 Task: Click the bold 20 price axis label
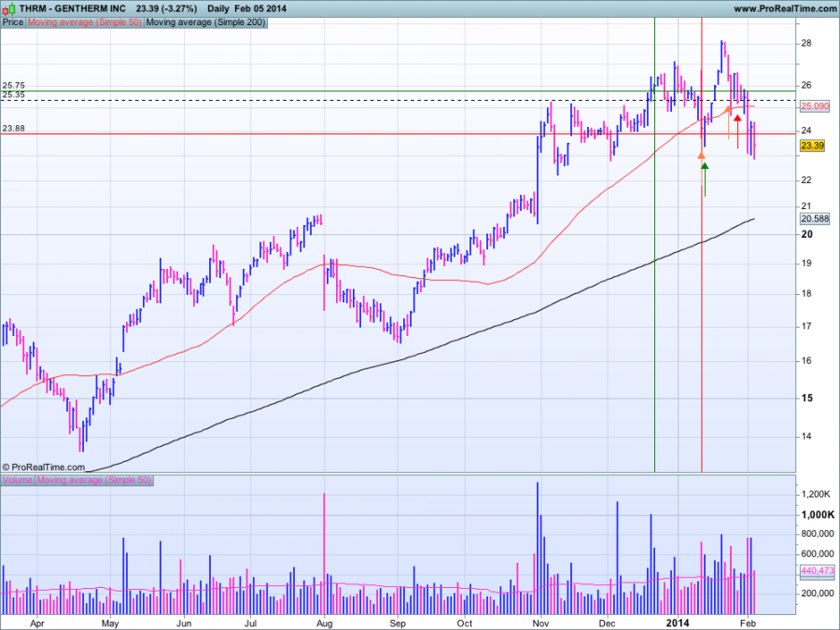click(806, 234)
